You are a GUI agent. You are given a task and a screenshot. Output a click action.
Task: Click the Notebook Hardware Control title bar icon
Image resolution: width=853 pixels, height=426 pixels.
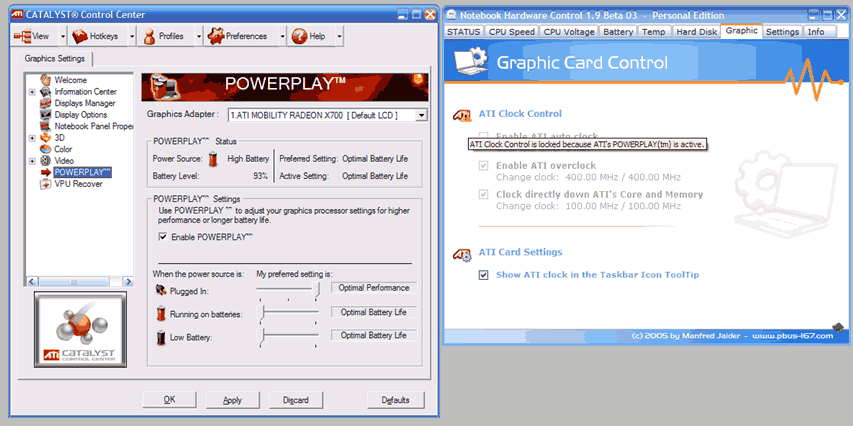point(452,15)
